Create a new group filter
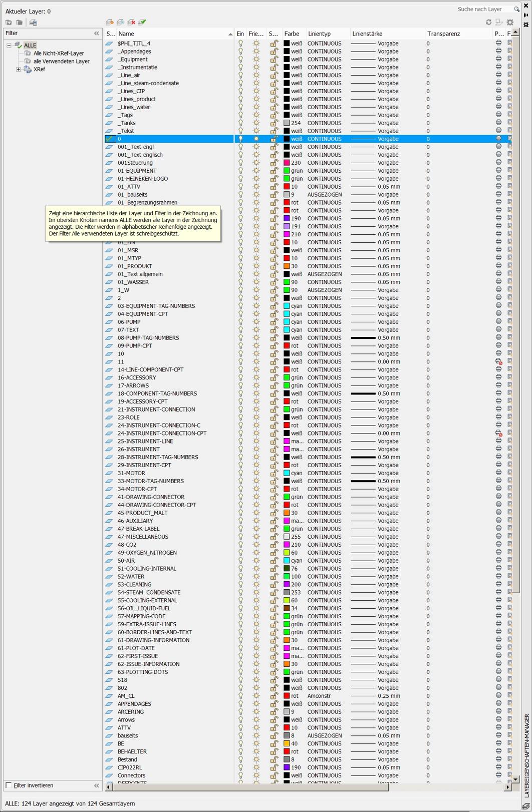The width and height of the screenshot is (532, 812). pos(20,22)
